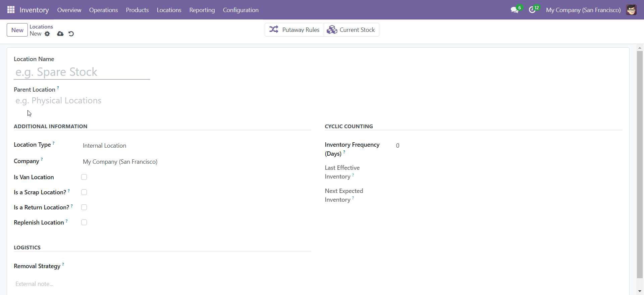Open the apps grid menu icon

point(11,10)
